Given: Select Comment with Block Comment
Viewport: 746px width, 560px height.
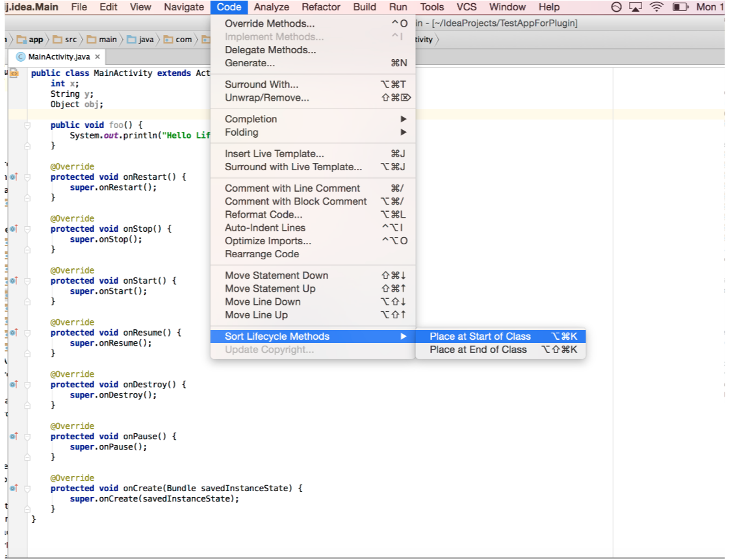Looking at the screenshot, I should (313, 201).
